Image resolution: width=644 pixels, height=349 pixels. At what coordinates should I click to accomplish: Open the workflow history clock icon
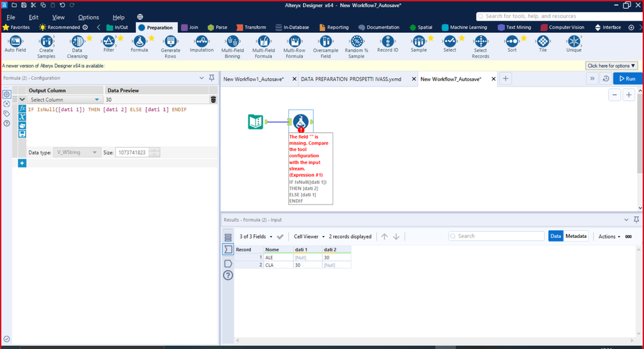[x=606, y=79]
